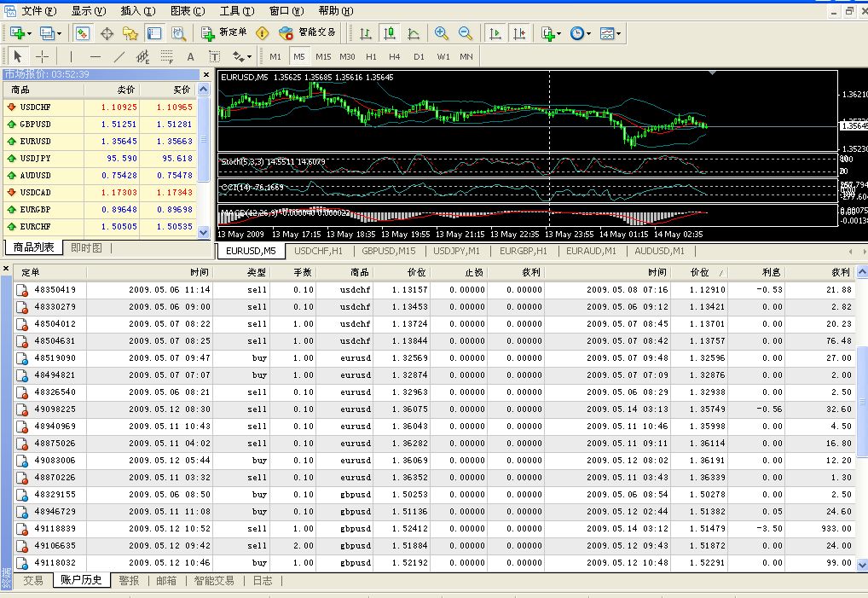Image resolution: width=868 pixels, height=598 pixels.
Task: Expand the periods dropdown arrow
Action: [588, 34]
